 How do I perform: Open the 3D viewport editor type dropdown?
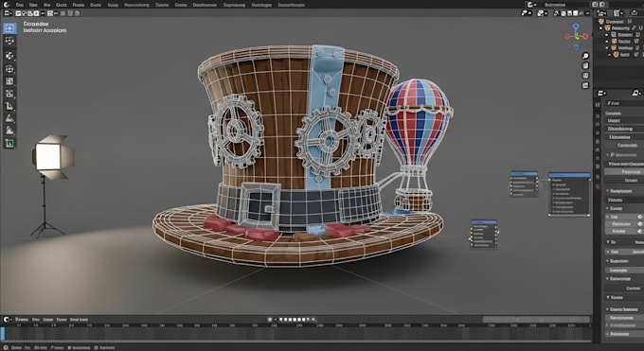(9, 13)
